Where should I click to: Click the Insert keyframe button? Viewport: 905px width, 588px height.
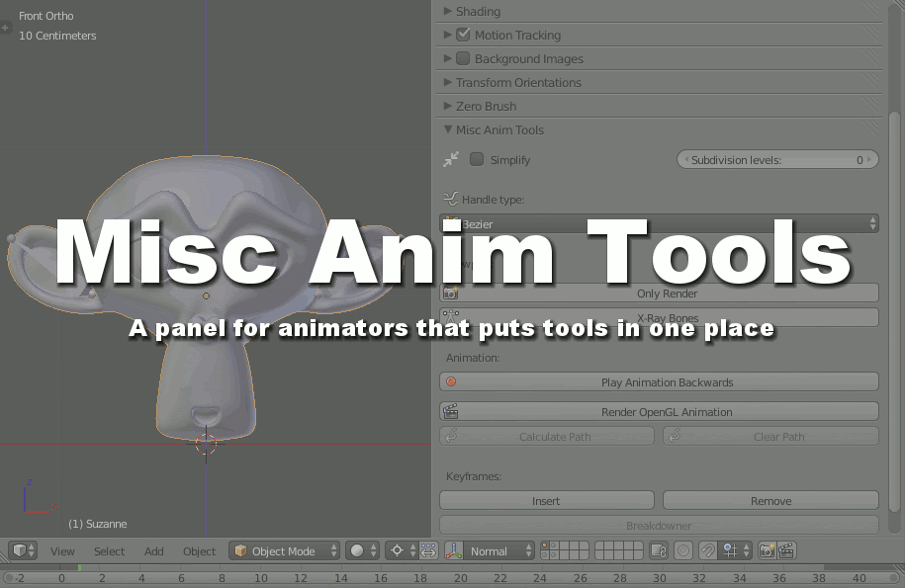point(547,500)
